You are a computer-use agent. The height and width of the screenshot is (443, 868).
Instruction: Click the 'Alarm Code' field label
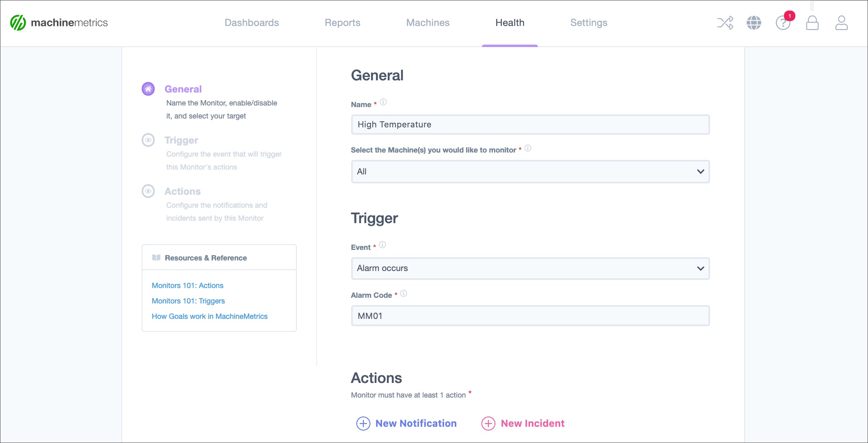pyautogui.click(x=371, y=295)
